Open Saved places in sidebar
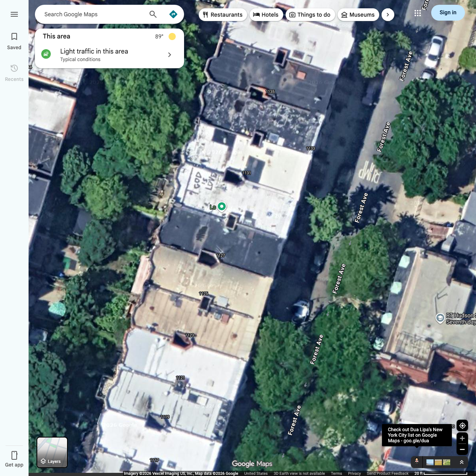 coord(14,41)
